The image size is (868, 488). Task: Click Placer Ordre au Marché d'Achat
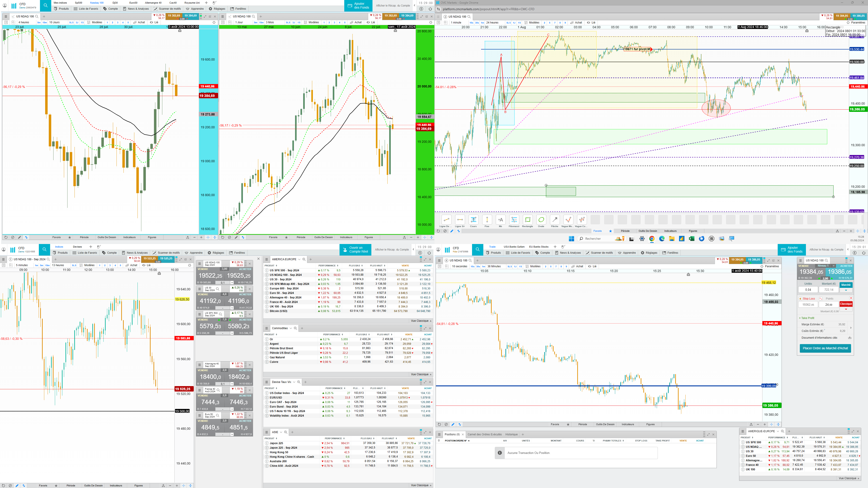[825, 348]
